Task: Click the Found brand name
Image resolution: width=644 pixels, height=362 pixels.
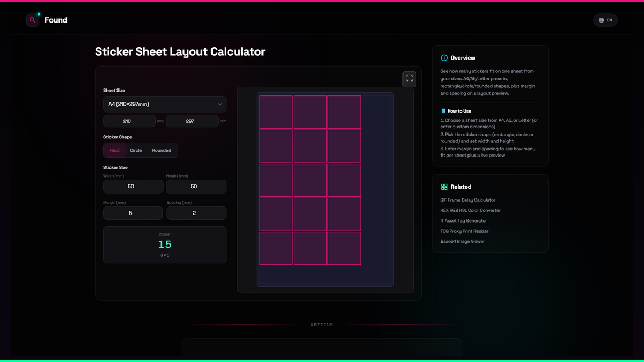Action: pos(56,20)
